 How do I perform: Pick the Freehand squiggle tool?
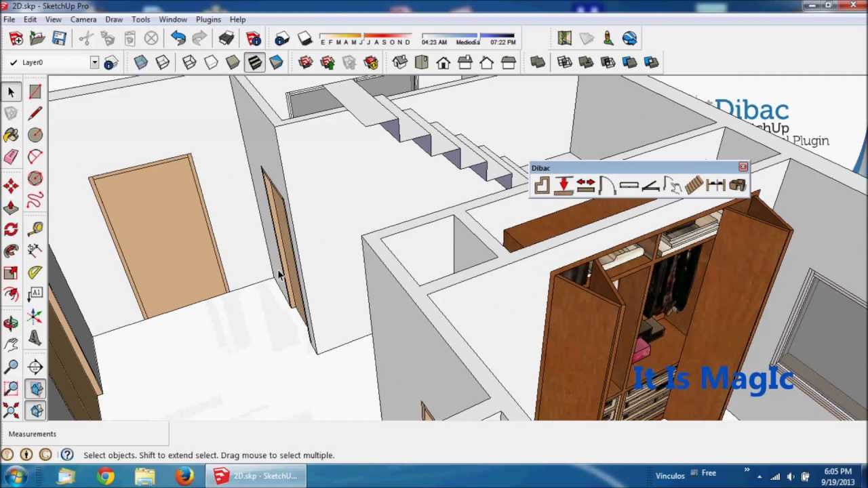pyautogui.click(x=35, y=200)
